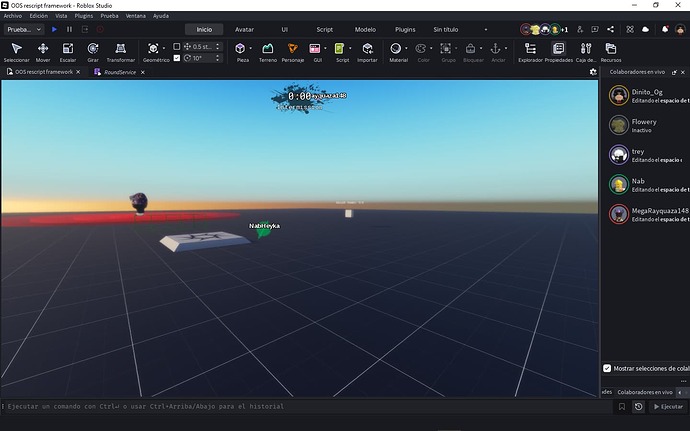Open the share icon in the top bar

(x=610, y=29)
